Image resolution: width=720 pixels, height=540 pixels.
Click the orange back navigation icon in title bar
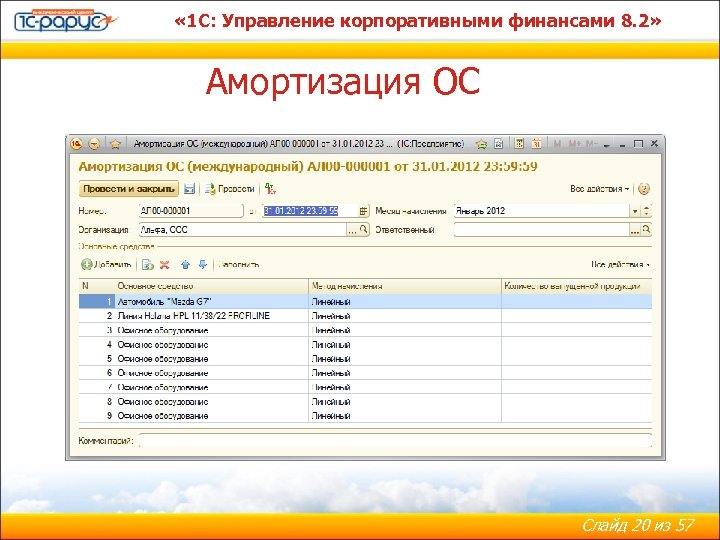tap(94, 144)
